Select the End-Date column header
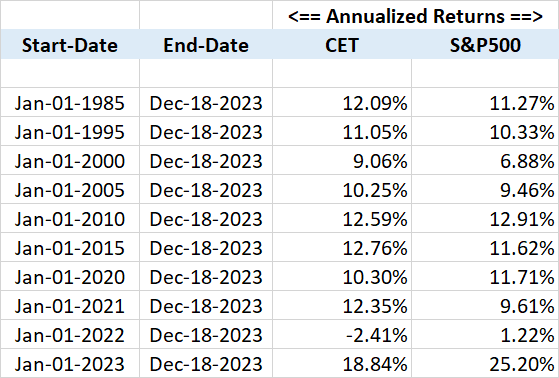The image size is (559, 378). (x=206, y=45)
